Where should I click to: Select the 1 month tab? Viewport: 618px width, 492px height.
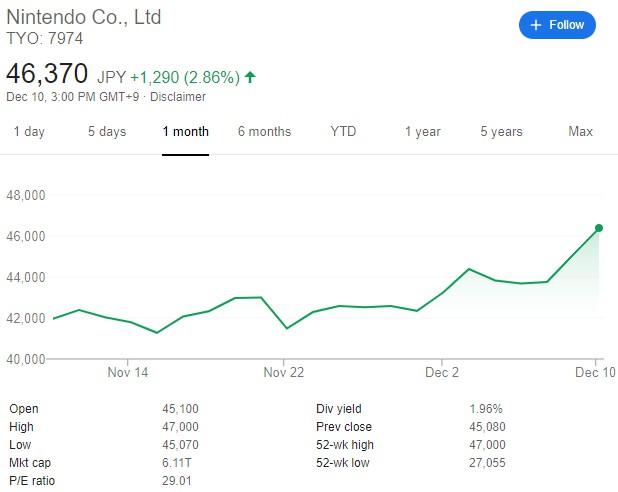(185, 131)
